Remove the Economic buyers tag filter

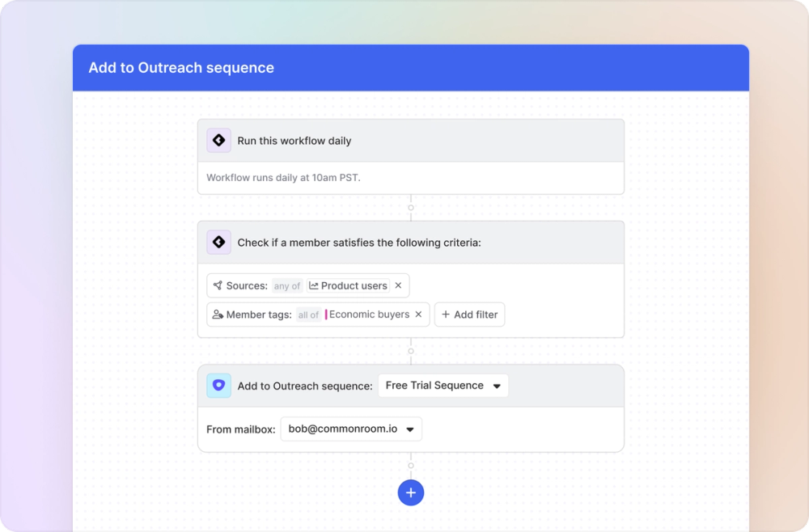419,315
